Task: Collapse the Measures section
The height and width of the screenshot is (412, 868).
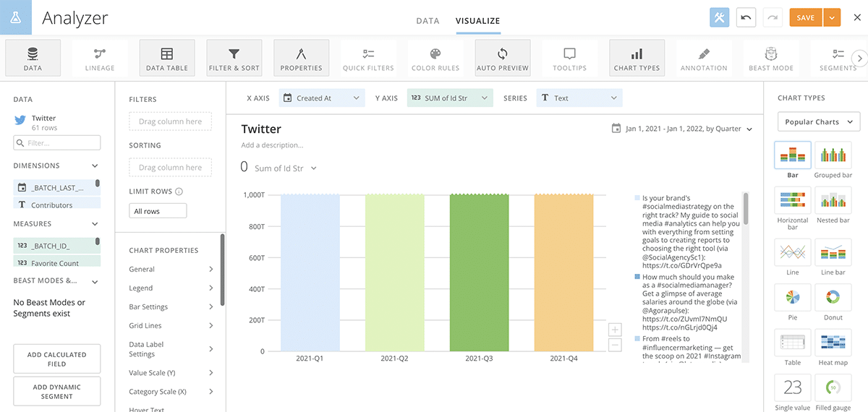Action: point(95,224)
